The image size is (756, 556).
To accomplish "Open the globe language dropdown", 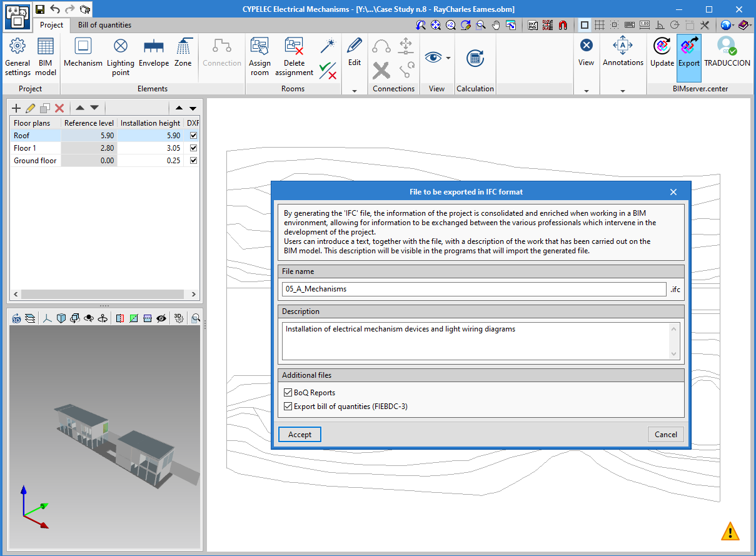I will [x=727, y=25].
